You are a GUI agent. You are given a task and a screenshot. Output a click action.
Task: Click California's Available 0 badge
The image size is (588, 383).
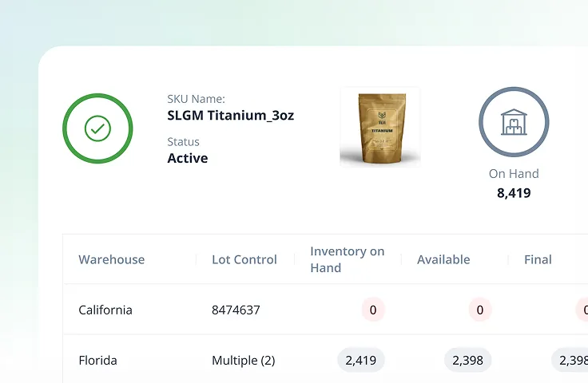pyautogui.click(x=479, y=310)
